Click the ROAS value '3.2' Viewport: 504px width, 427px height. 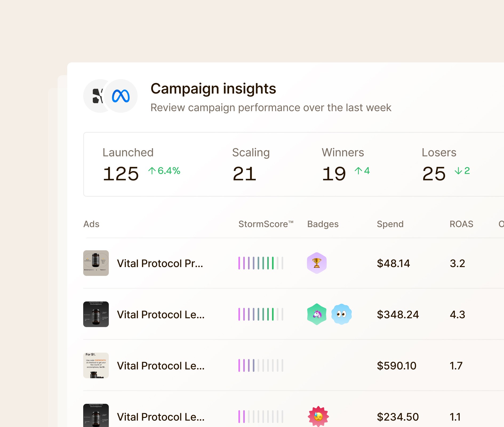point(457,263)
